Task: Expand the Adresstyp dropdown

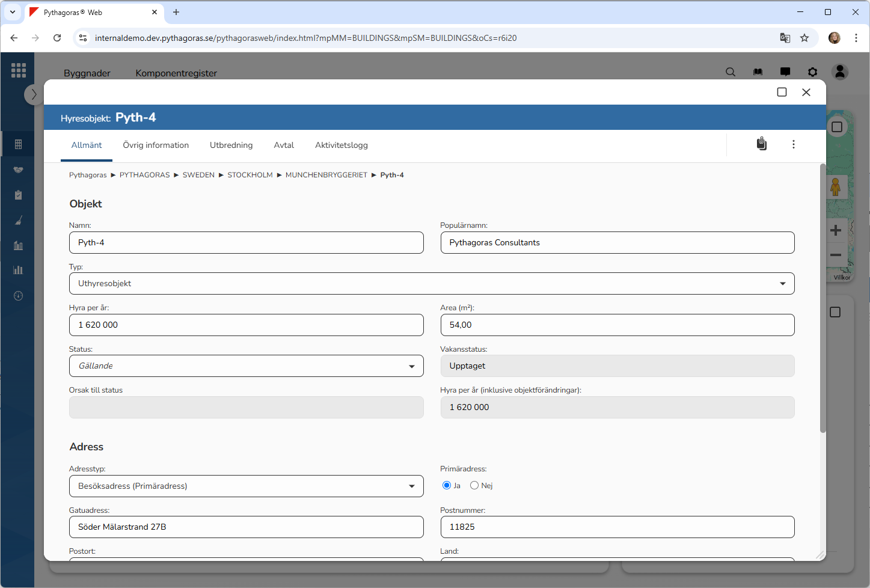Action: point(246,486)
